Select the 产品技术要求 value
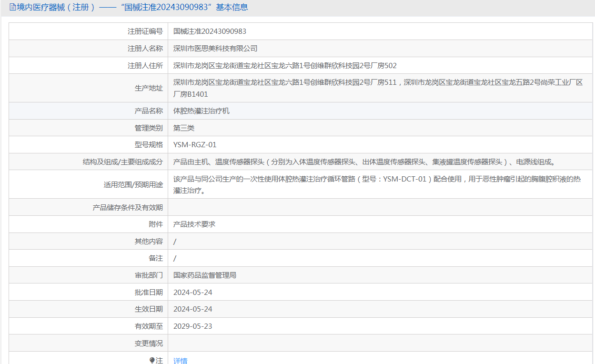595x364 pixels. click(194, 224)
